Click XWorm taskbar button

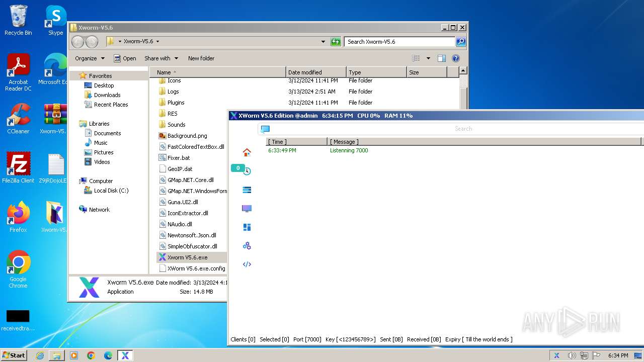[x=125, y=355]
